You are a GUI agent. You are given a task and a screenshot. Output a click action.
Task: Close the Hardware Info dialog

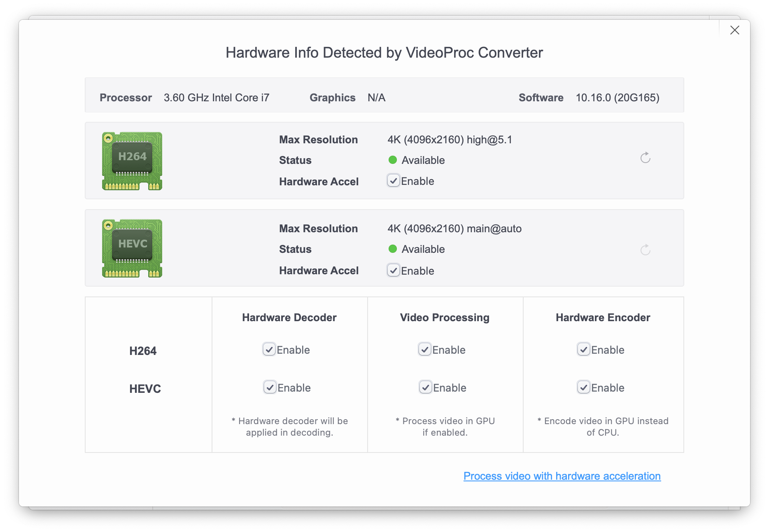(734, 30)
